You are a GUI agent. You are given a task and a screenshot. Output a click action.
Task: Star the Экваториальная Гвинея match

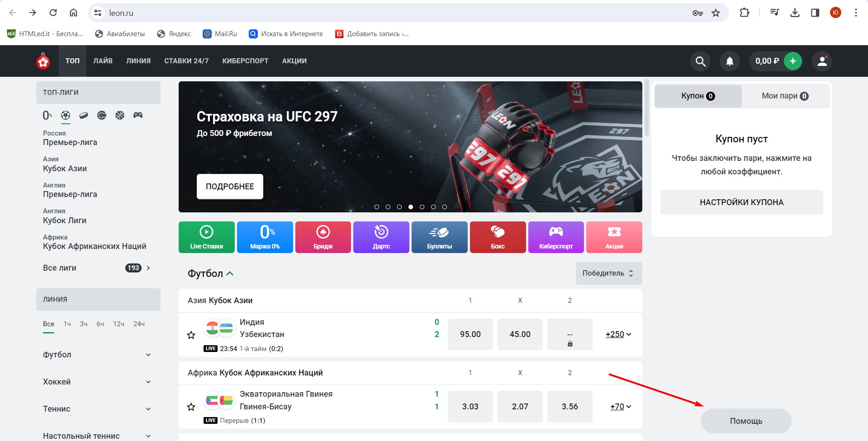[191, 407]
